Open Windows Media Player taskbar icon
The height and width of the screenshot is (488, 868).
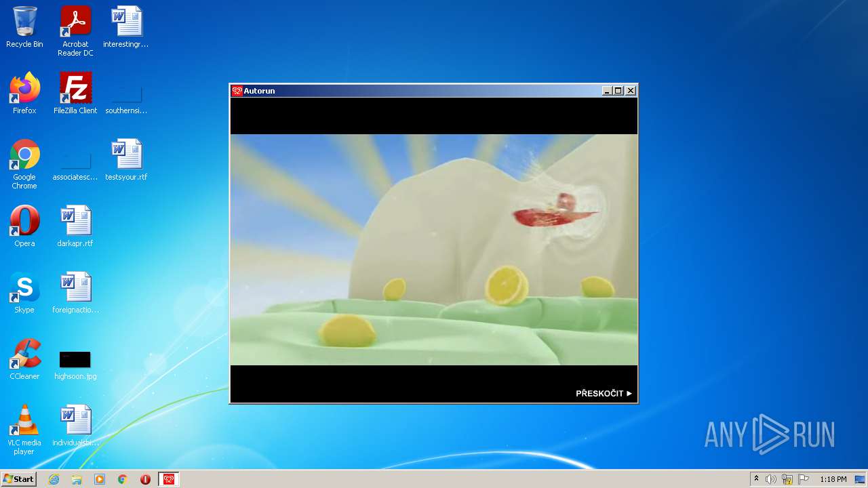pyautogui.click(x=100, y=479)
